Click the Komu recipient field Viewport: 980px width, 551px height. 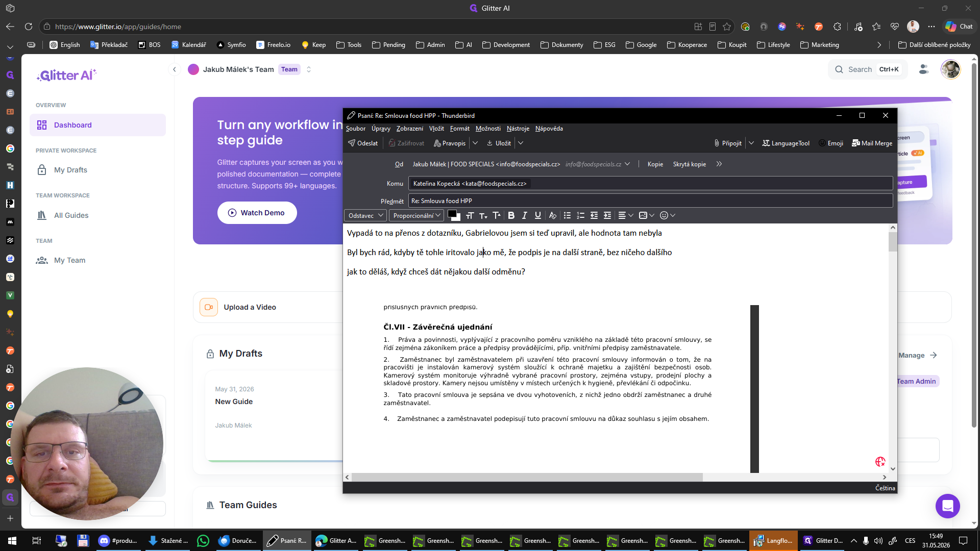pos(651,184)
